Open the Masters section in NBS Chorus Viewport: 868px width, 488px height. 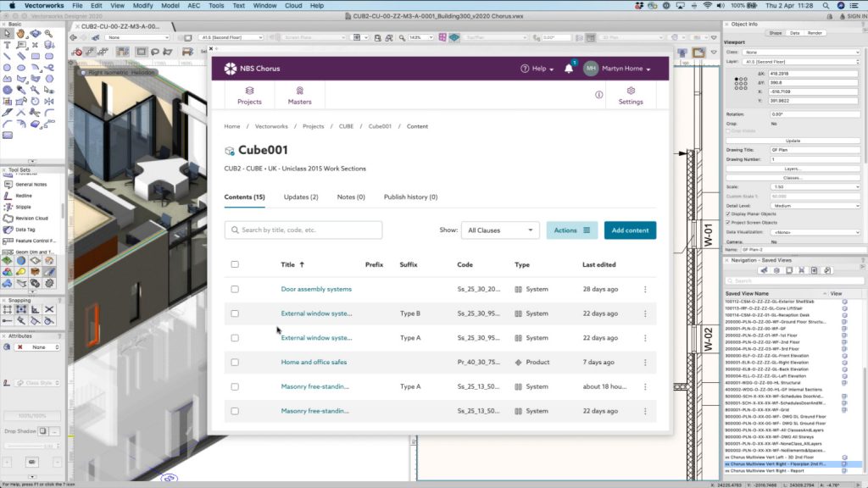(299, 95)
